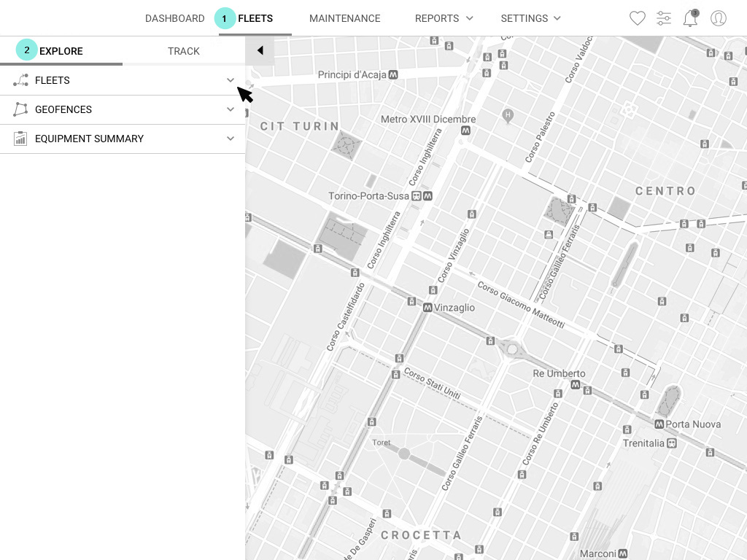Click the Geofences polygon icon
Image resolution: width=747 pixels, height=560 pixels.
tap(20, 109)
